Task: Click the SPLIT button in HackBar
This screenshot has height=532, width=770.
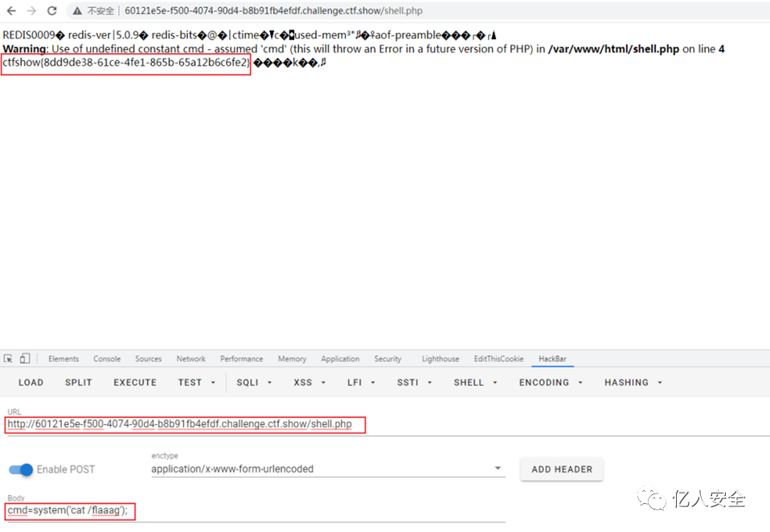Action: coord(79,383)
